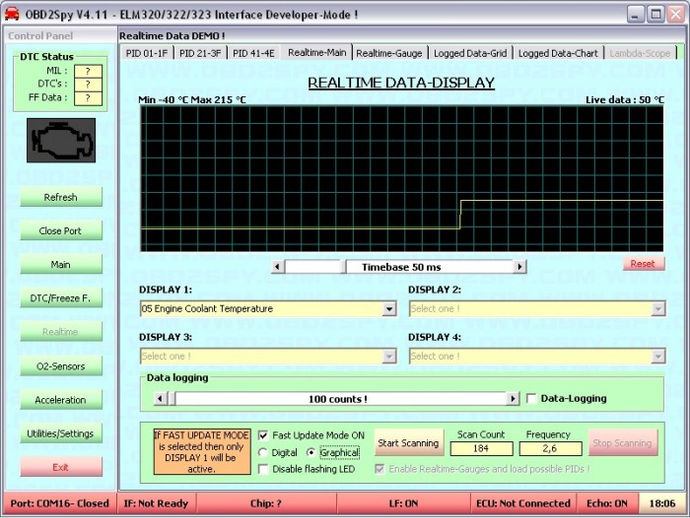This screenshot has width=690, height=518.
Task: Open the Acceleration section
Action: click(x=61, y=400)
